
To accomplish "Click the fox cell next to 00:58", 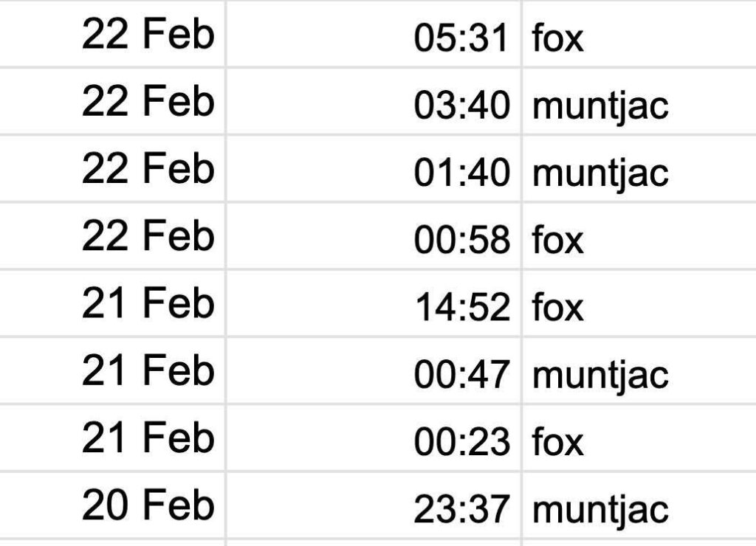I will point(558,240).
